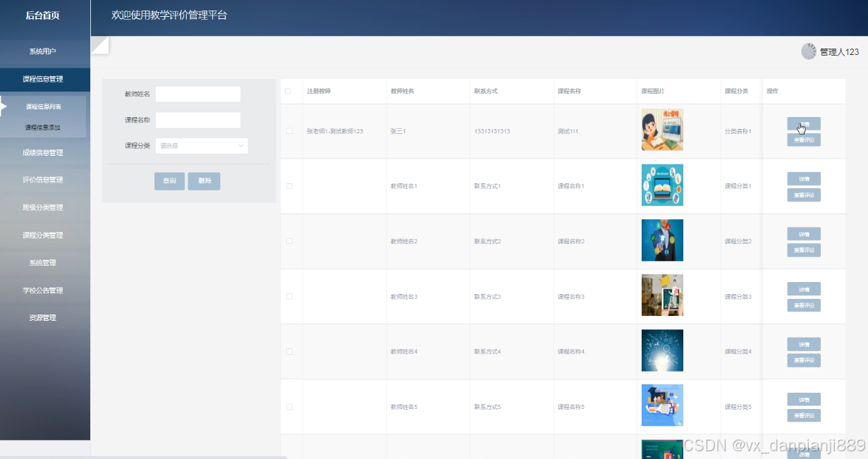The width and height of the screenshot is (868, 459).
Task: Open the 课程分类 请选择 dropdown
Action: 202,146
